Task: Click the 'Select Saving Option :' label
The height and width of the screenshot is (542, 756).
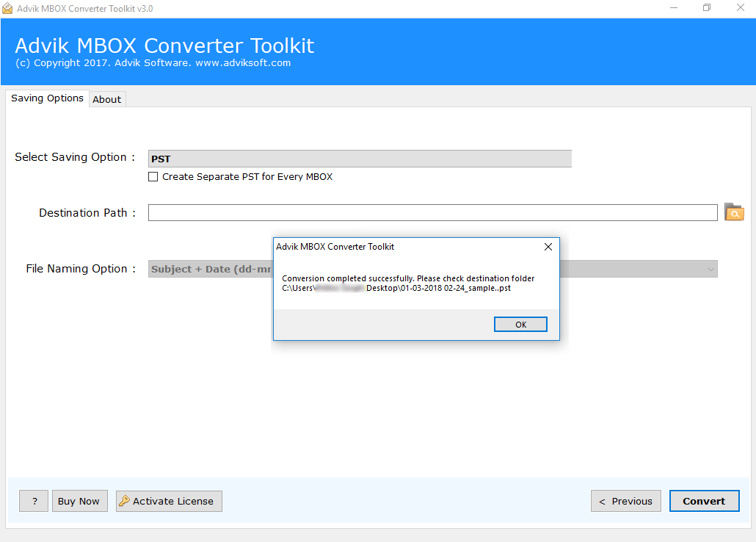Action: [75, 157]
